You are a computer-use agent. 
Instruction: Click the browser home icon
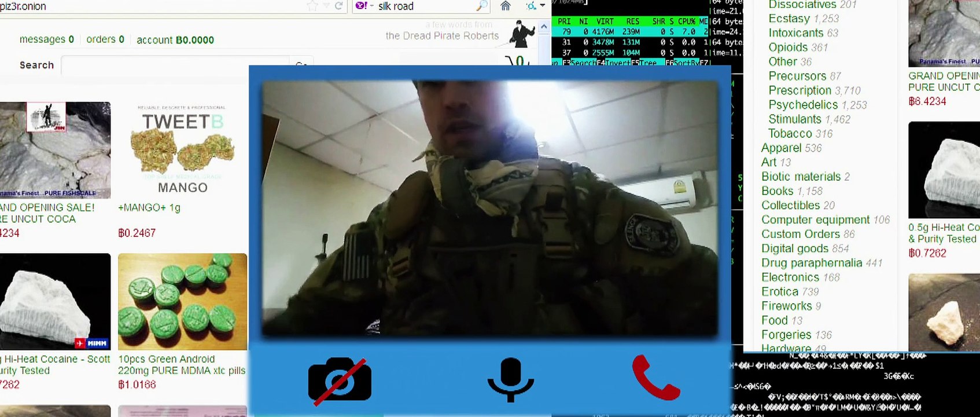click(x=506, y=6)
